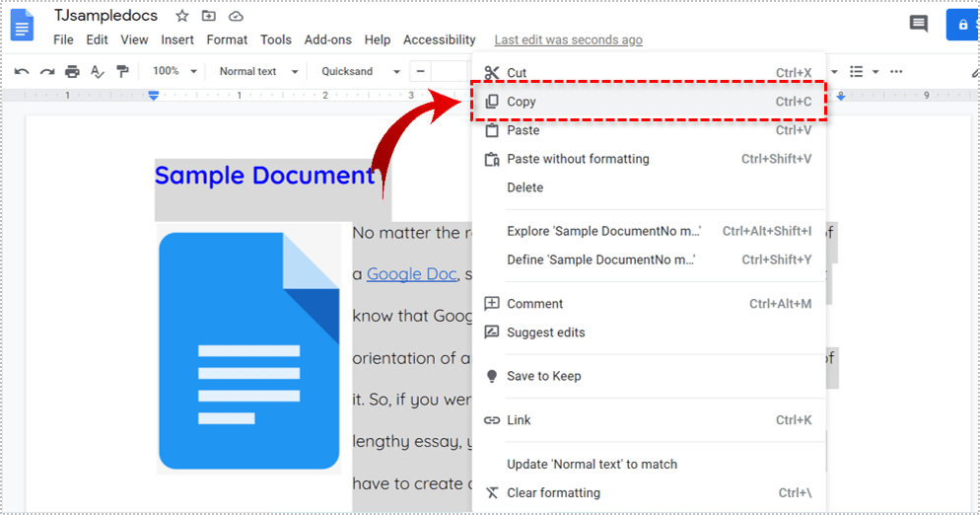
Task: Print the document using the printer icon
Action: [x=72, y=71]
